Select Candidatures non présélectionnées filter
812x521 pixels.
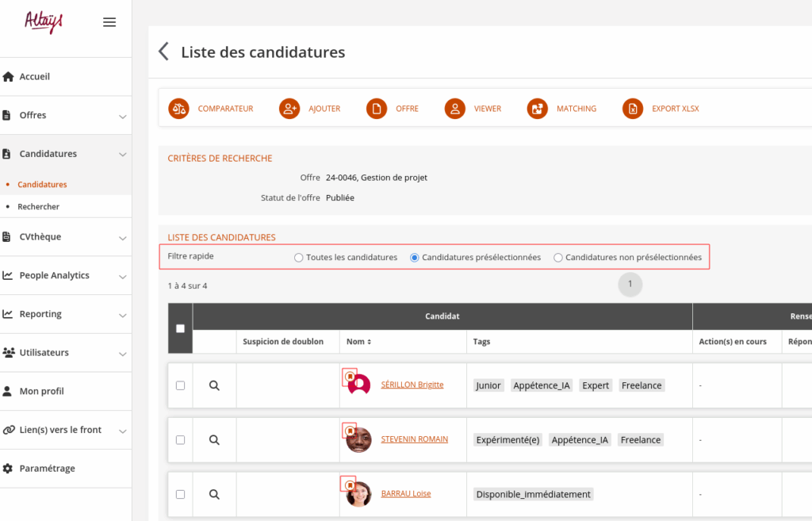point(558,258)
